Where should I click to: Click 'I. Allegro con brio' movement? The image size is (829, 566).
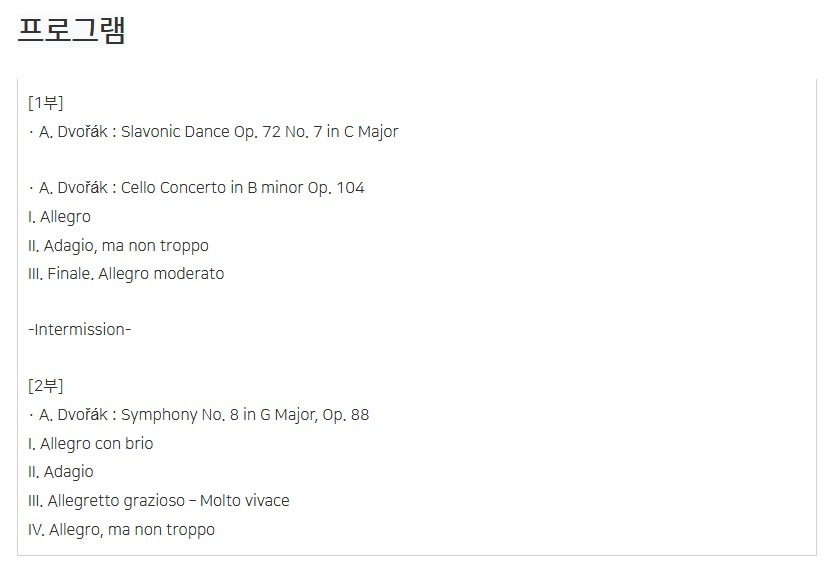91,443
